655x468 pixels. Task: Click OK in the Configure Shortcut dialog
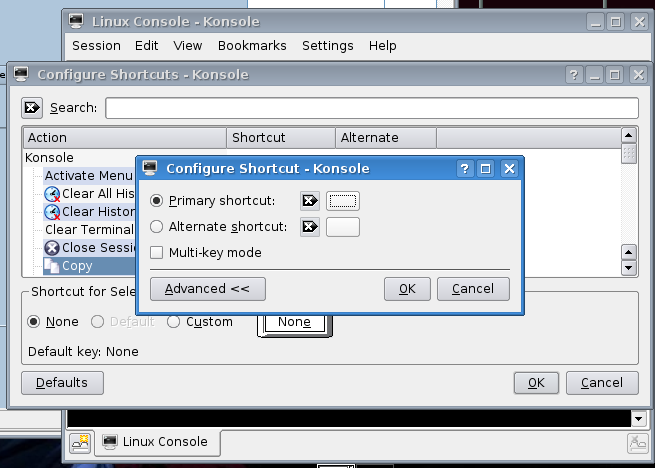pos(407,289)
